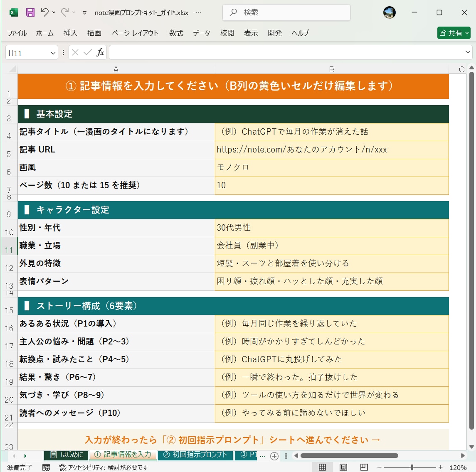Image resolution: width=476 pixels, height=472 pixels.
Task: Open the 表示 ribbon tab
Action: (251, 33)
